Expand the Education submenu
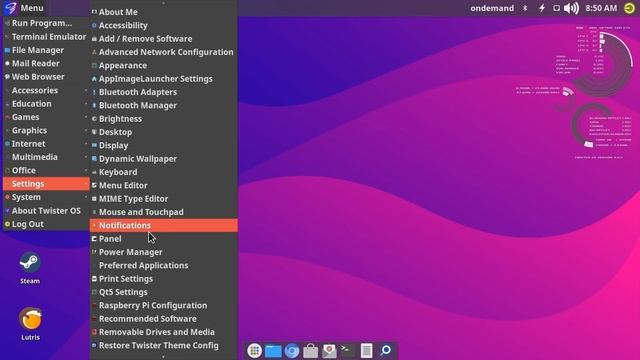This screenshot has width=640, height=360. (46, 104)
